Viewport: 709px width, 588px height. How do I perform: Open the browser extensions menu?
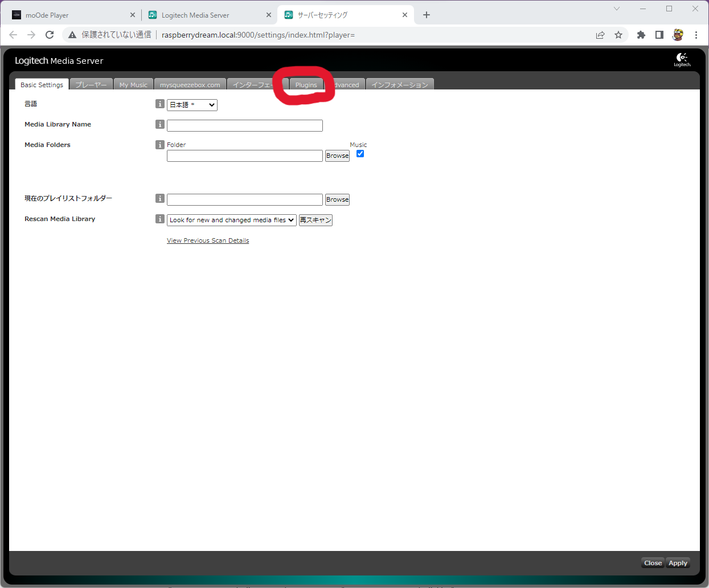click(x=641, y=35)
